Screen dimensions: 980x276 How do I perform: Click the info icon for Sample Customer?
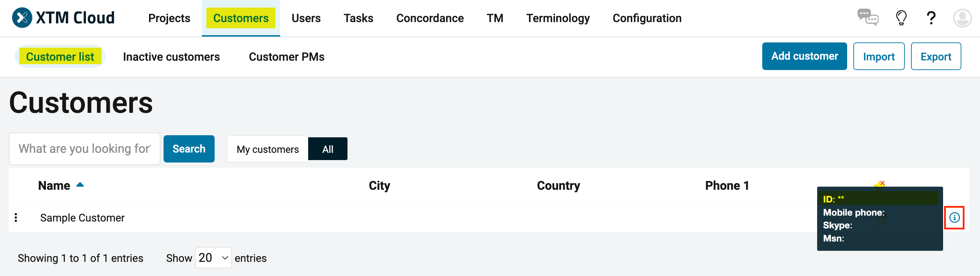(954, 217)
